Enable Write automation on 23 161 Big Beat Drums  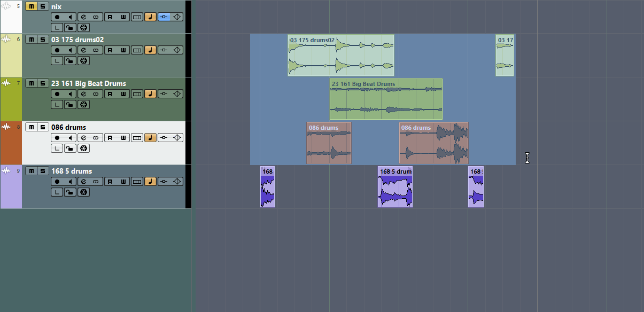coord(123,94)
